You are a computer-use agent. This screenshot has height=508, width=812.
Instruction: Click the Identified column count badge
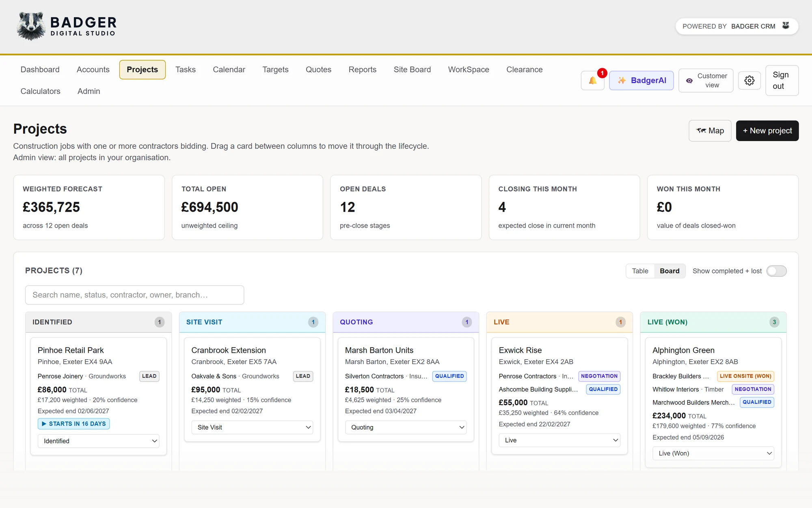point(160,322)
